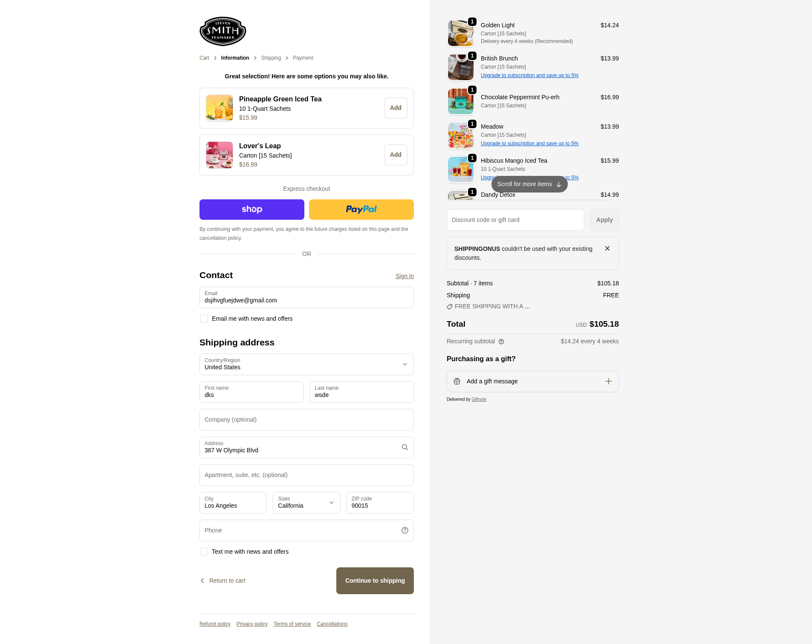Click Continue to shipping button
This screenshot has height=644, width=812.
click(x=375, y=581)
